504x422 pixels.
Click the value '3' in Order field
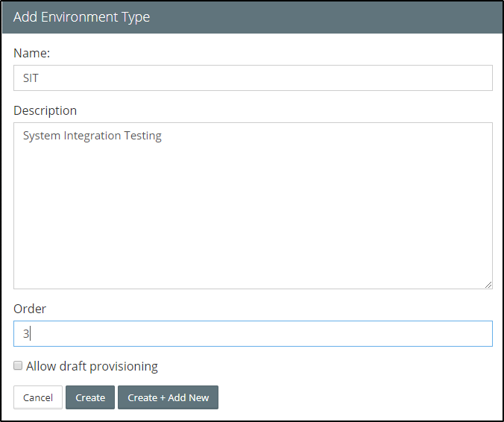(25, 334)
